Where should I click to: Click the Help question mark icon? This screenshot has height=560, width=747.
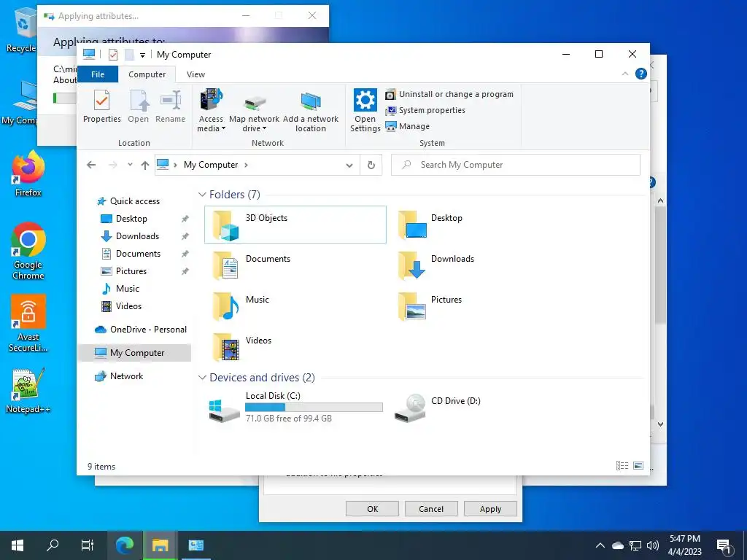point(641,74)
